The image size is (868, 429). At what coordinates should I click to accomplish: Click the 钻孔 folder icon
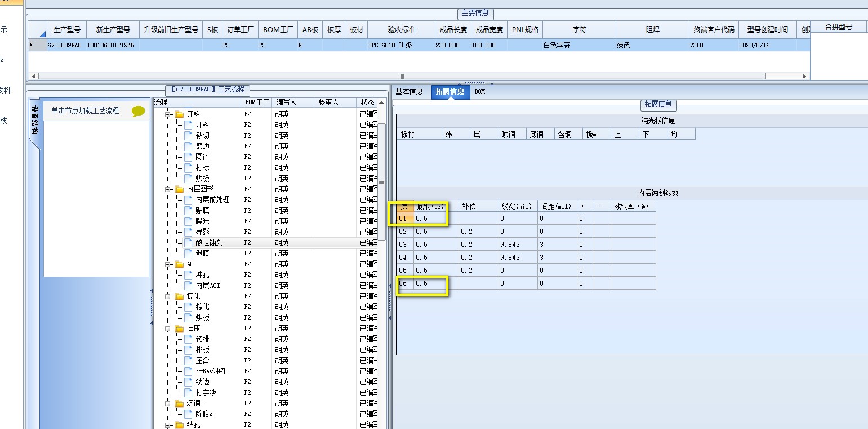(x=179, y=425)
